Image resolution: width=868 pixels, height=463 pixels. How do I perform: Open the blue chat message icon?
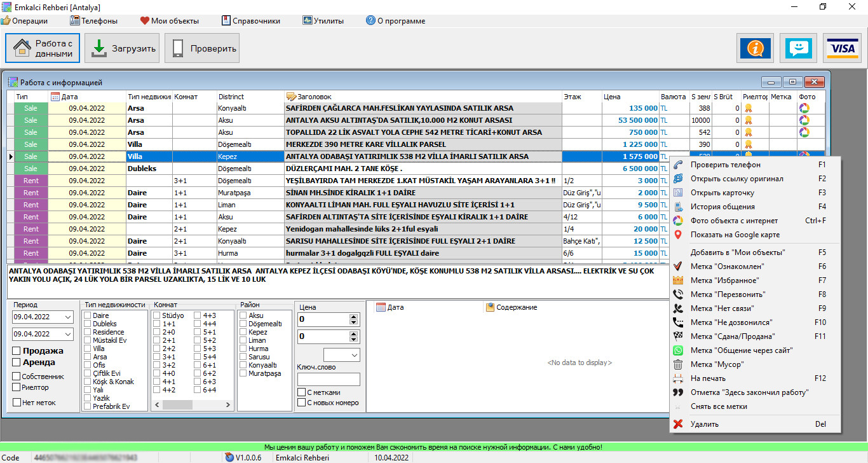[x=797, y=48]
